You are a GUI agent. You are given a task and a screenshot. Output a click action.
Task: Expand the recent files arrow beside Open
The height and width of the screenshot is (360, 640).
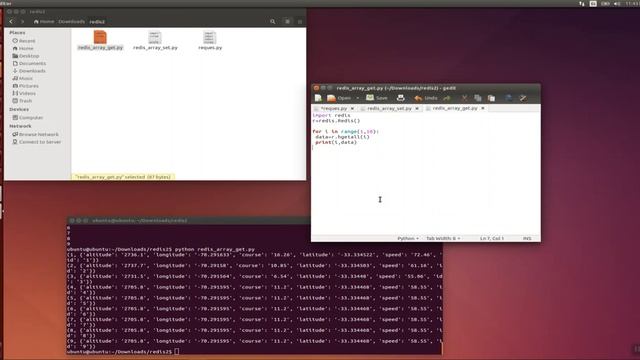coord(358,98)
